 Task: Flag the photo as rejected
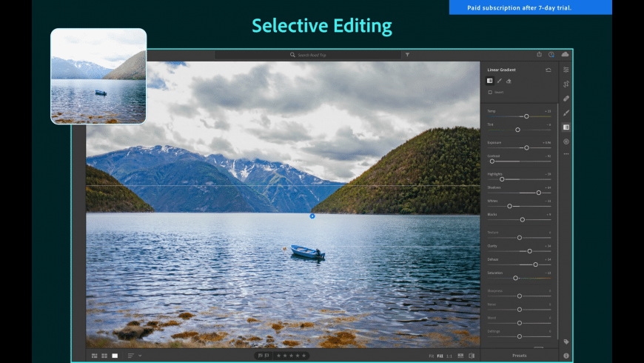pos(267,356)
